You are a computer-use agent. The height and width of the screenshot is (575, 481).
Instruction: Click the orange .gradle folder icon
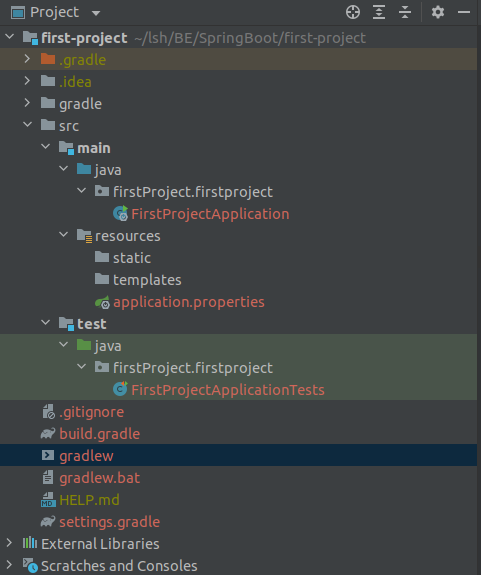point(48,59)
